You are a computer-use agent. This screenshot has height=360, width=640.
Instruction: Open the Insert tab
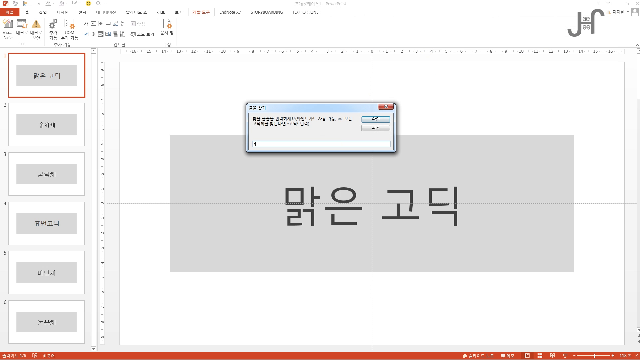pyautogui.click(x=42, y=12)
